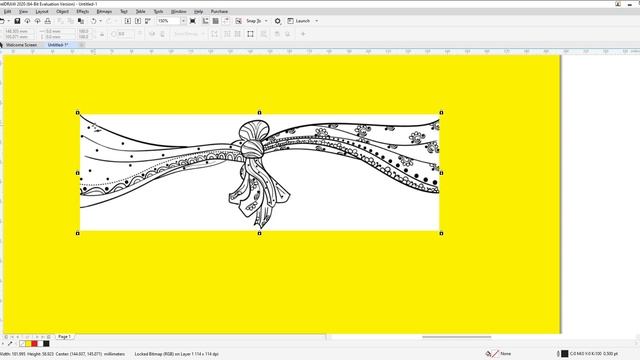Click the Undo arrow icon
This screenshot has width=640, height=360.
point(93,21)
